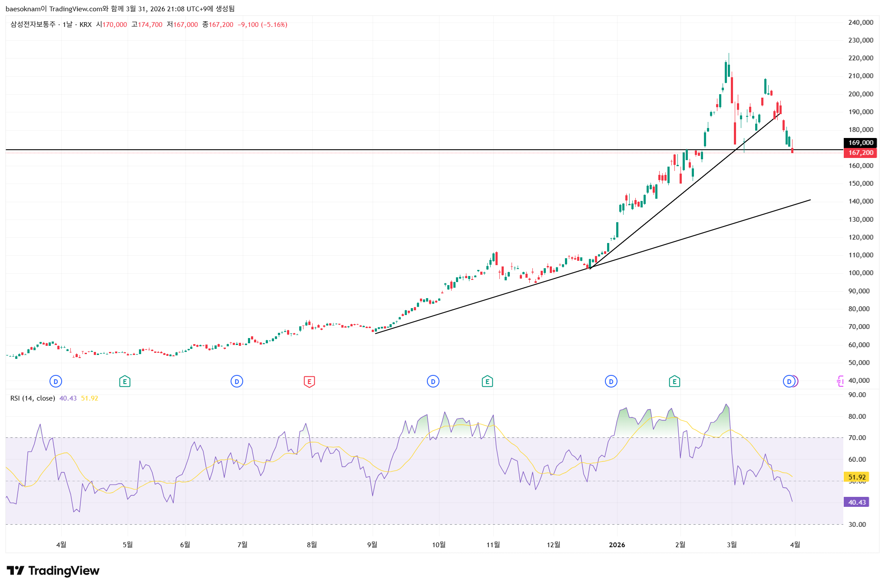The height and width of the screenshot is (588, 885).
Task: Click the first 4월 label before 5월
Action: point(61,545)
